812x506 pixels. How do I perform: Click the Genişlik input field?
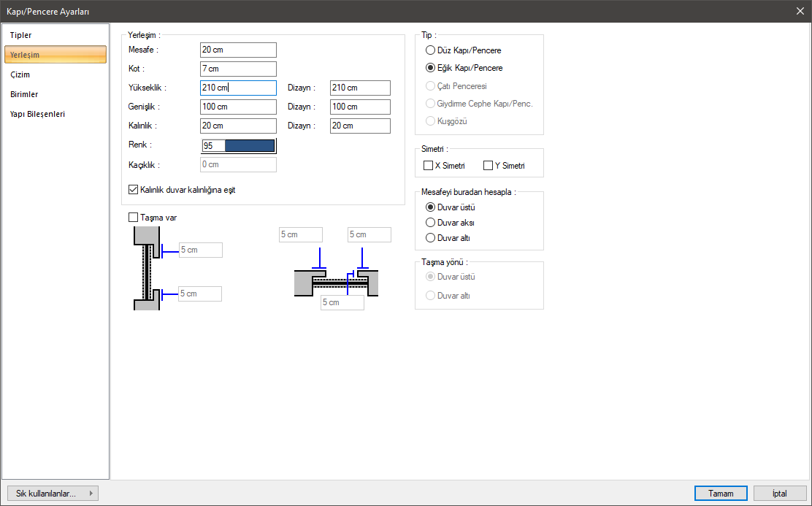coord(238,107)
